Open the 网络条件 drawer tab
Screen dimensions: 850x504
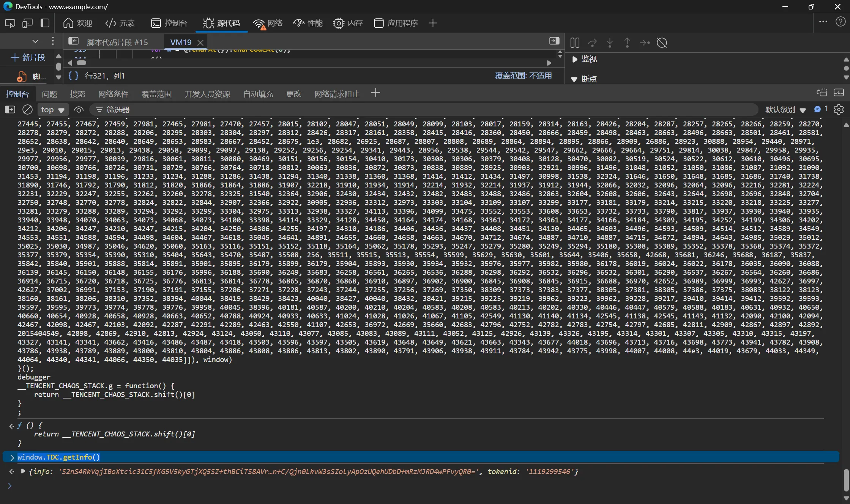tap(113, 94)
